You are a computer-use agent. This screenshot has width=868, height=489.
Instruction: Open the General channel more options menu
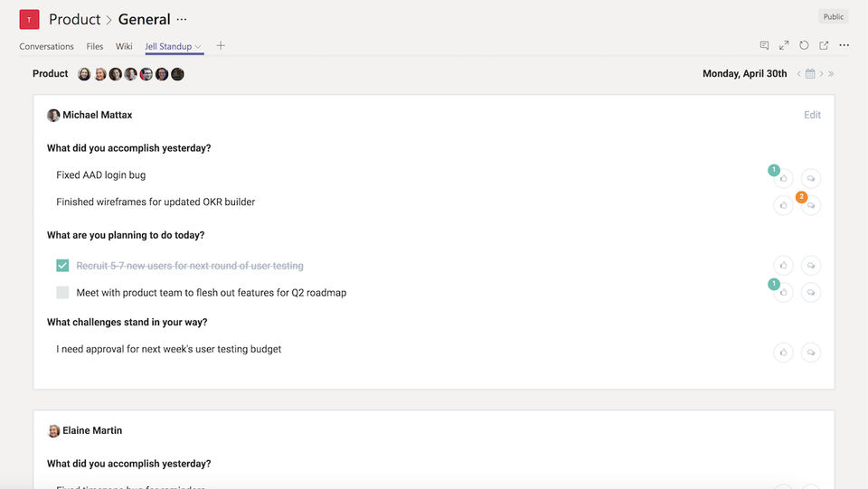tap(182, 19)
